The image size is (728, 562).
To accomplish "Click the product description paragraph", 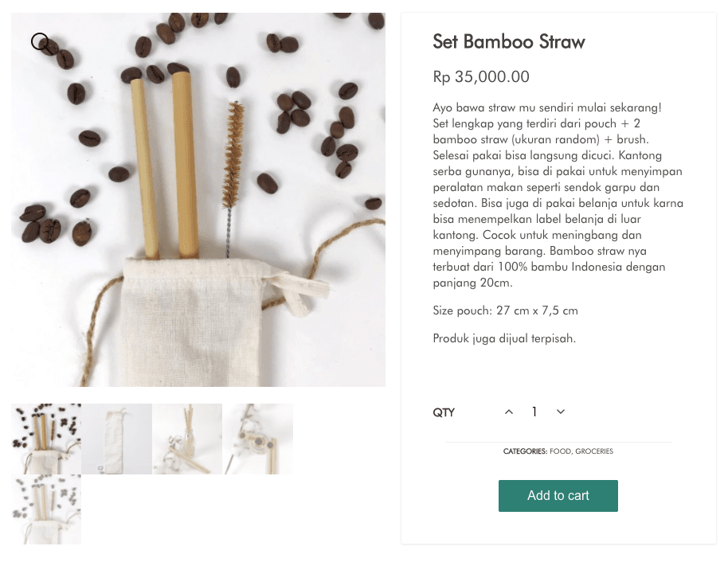I will click(x=558, y=195).
